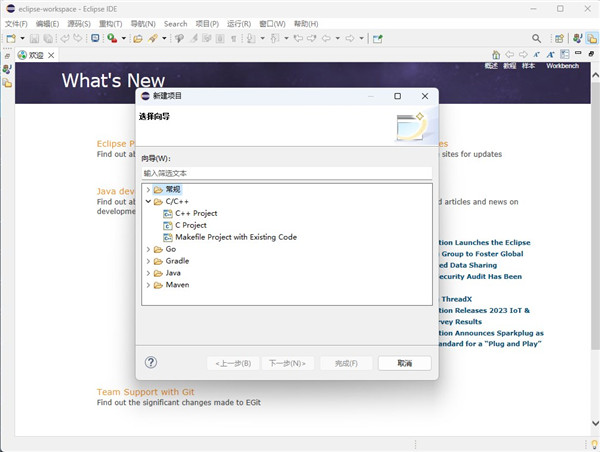Open the 文件(F) menu
The height and width of the screenshot is (452, 600).
(x=16, y=23)
